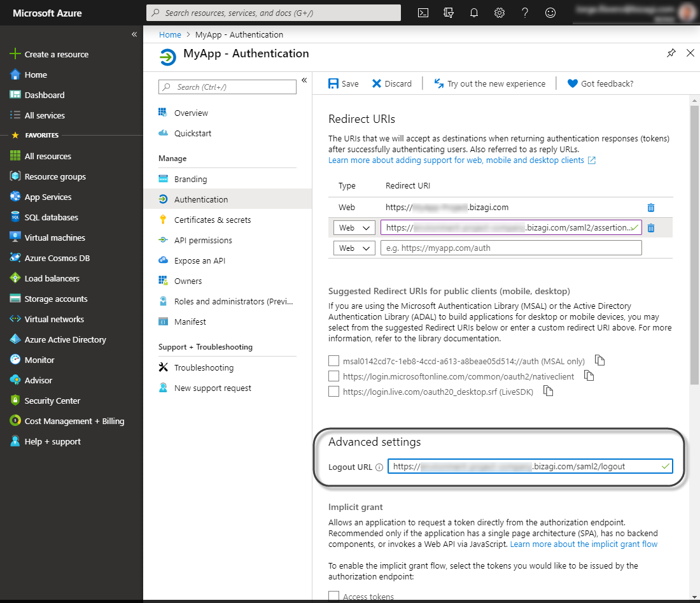Close the MyApp Authentication blade

tap(690, 53)
